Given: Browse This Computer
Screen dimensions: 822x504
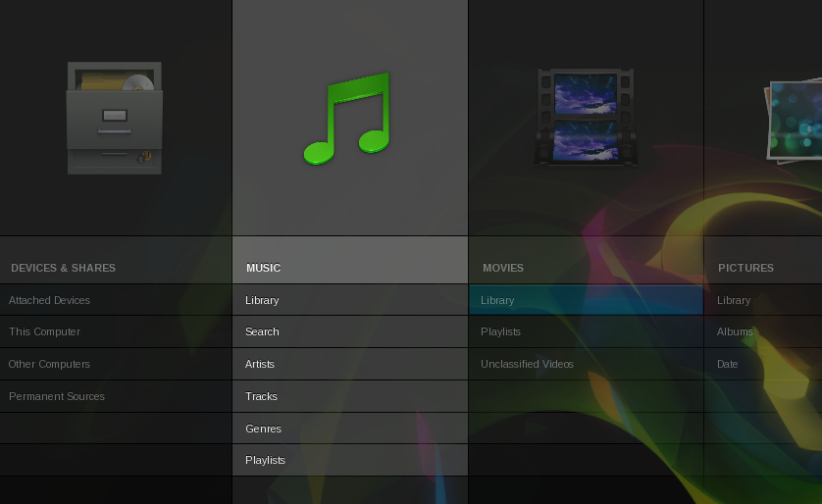Looking at the screenshot, I should tap(116, 331).
